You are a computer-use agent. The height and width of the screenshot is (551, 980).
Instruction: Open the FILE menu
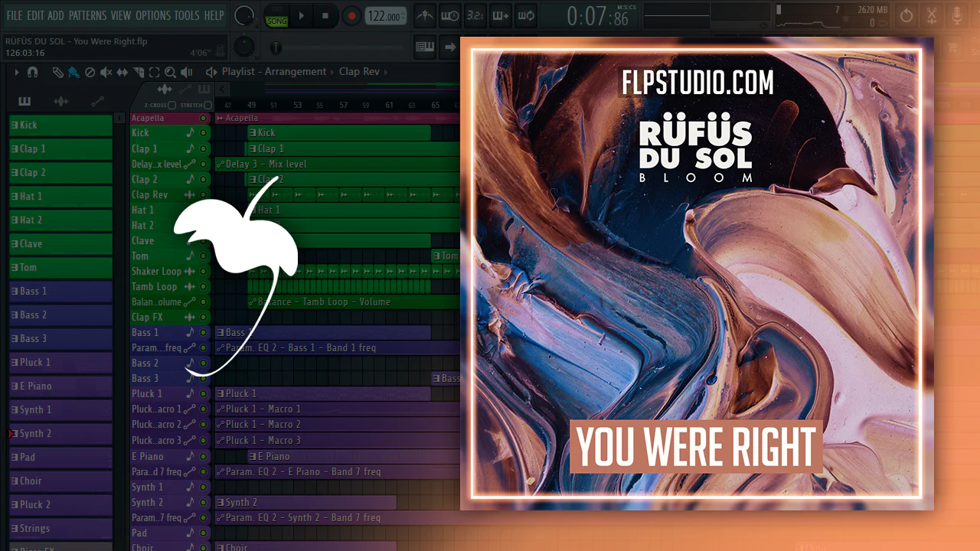click(15, 15)
